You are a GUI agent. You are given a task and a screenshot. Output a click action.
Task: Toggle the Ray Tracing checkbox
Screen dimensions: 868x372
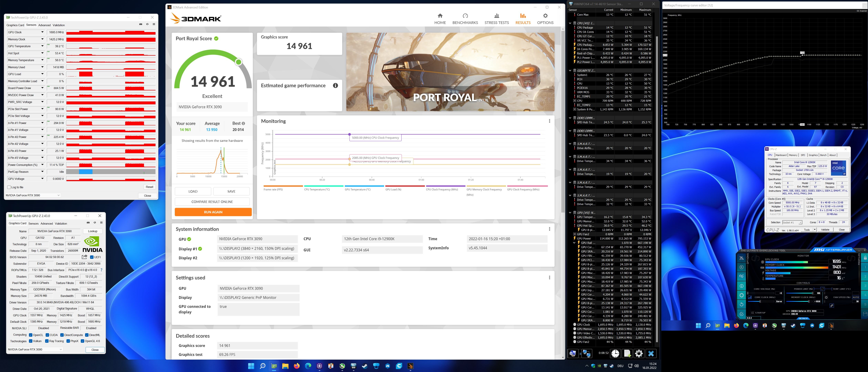47,341
